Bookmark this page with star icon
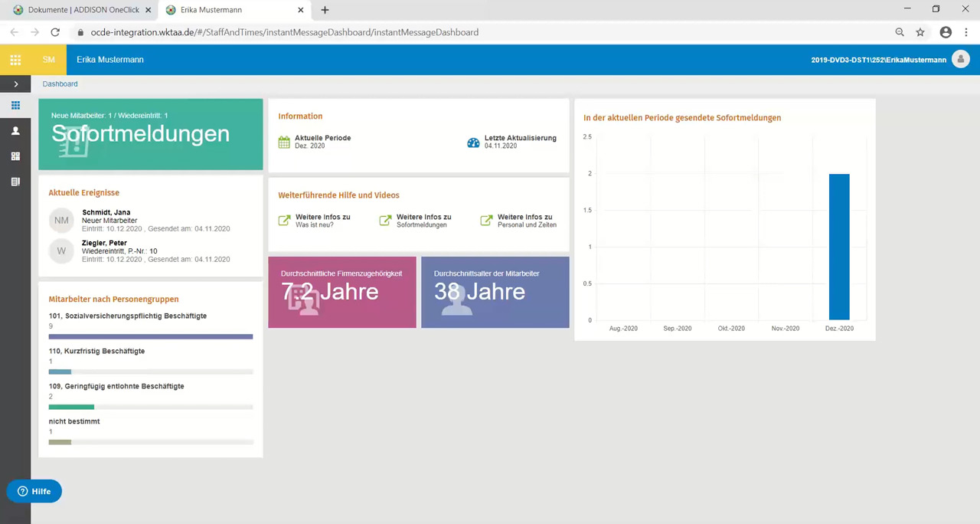This screenshot has width=980, height=524. pyautogui.click(x=920, y=32)
